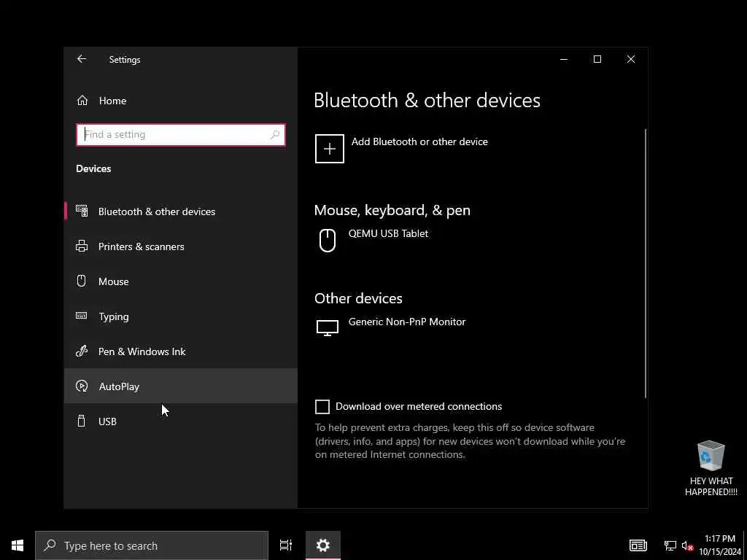Image resolution: width=747 pixels, height=560 pixels.
Task: Open the Windows Start menu
Action: [x=18, y=545]
